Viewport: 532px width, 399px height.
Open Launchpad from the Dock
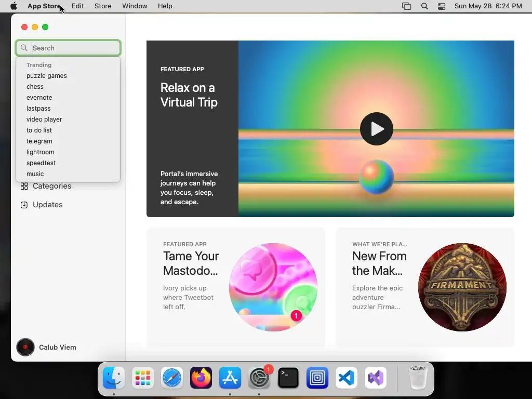click(143, 378)
